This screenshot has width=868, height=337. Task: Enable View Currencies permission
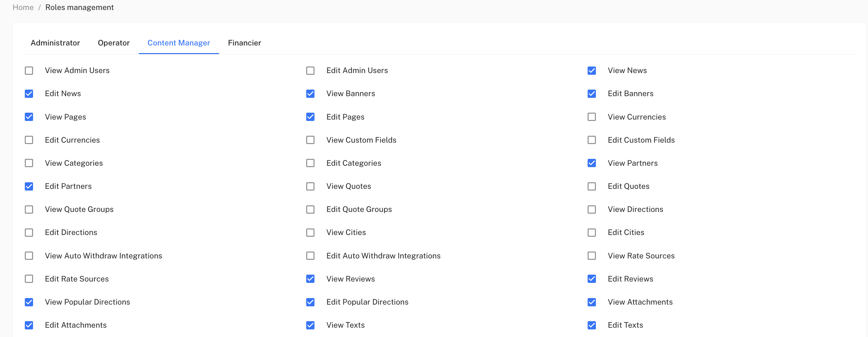(x=592, y=117)
